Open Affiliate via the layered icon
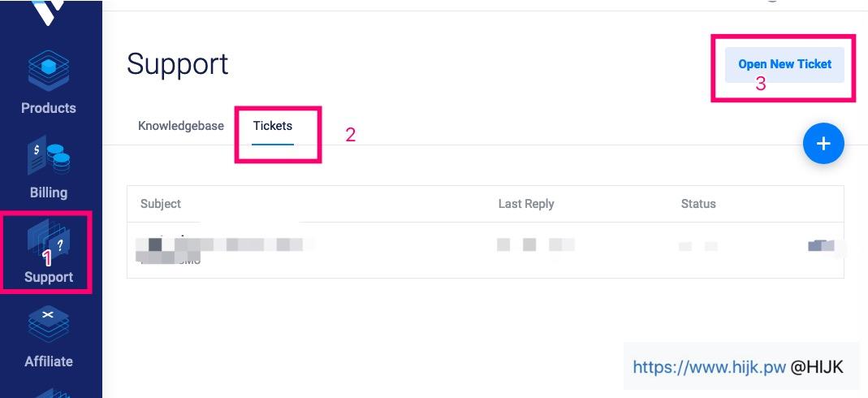The width and height of the screenshot is (868, 398). click(x=49, y=325)
